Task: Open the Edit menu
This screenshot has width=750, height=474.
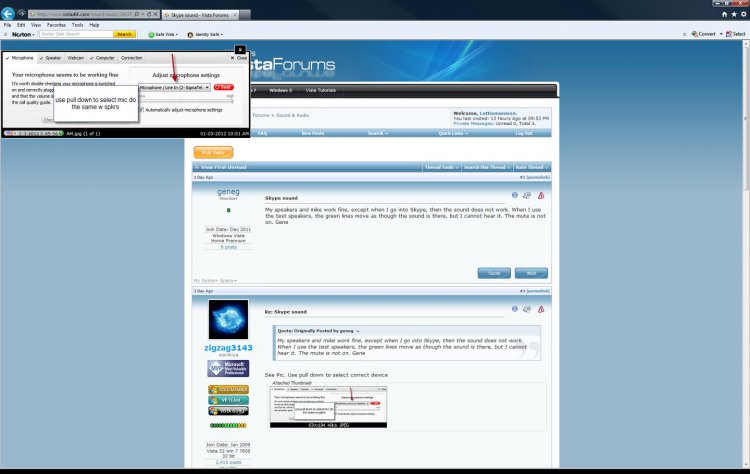Action: coord(21,25)
